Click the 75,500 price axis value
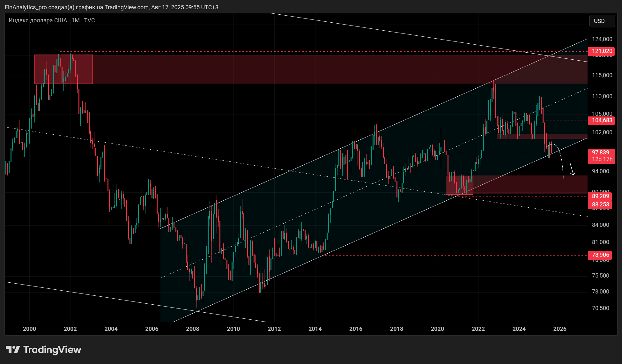Screen dimensions: 622x364 tap(601, 276)
